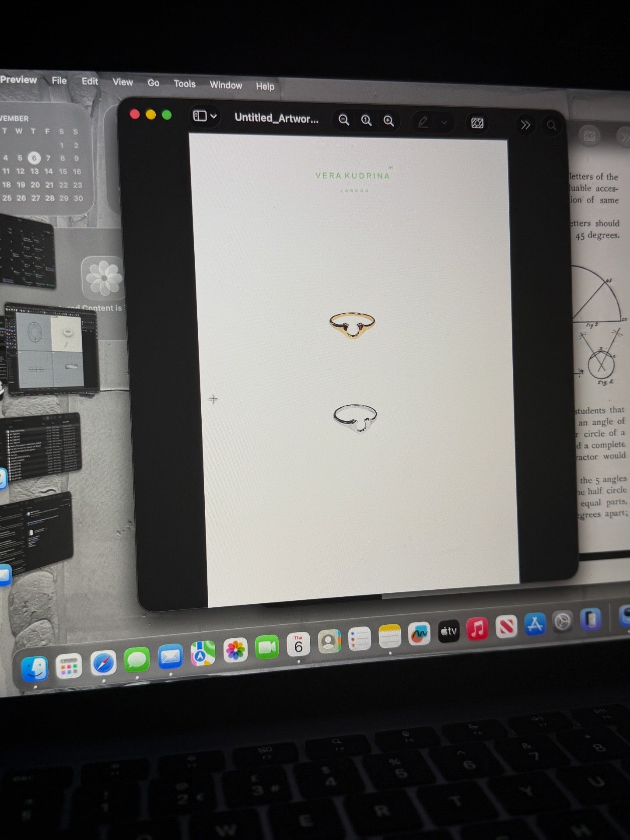
Task: Expand the sidebar view options chevron
Action: [214, 116]
